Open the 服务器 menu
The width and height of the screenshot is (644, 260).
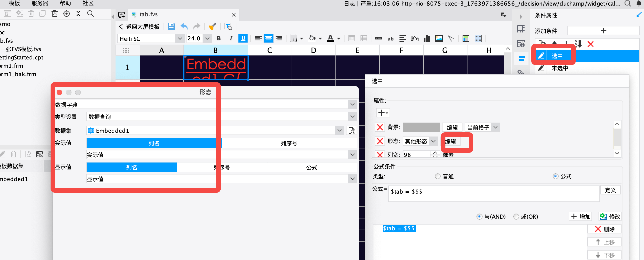(40, 3)
